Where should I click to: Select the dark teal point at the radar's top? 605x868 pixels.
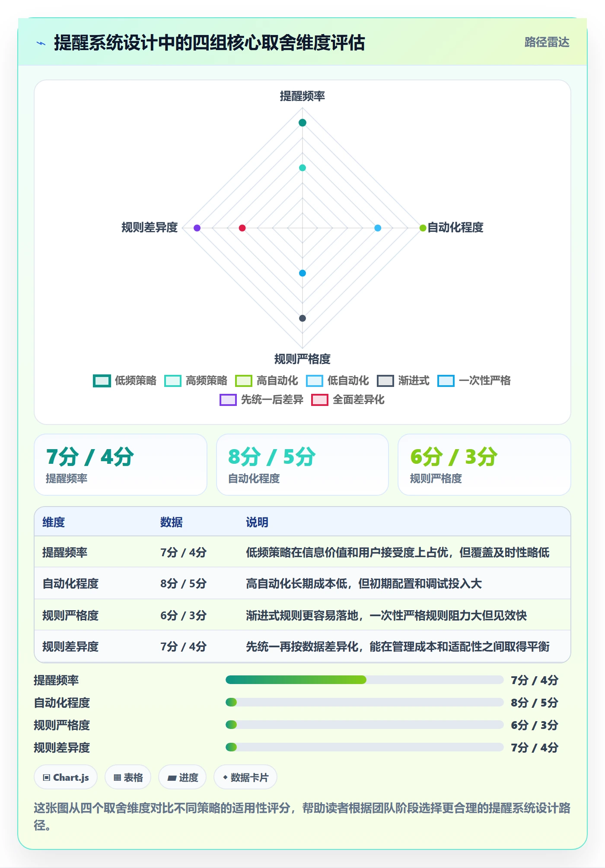pyautogui.click(x=302, y=123)
